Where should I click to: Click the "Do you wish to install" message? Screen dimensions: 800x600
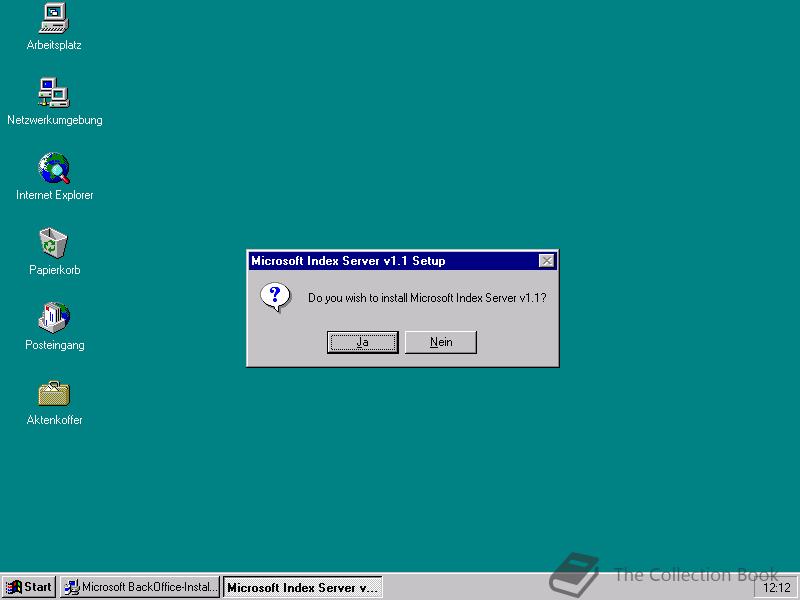click(x=427, y=298)
